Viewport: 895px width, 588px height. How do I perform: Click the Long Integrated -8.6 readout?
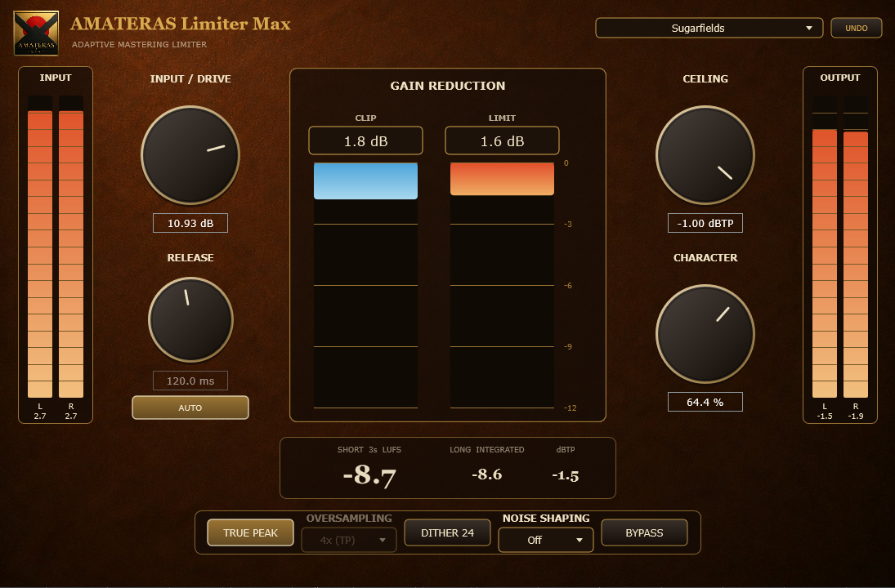[x=487, y=474]
